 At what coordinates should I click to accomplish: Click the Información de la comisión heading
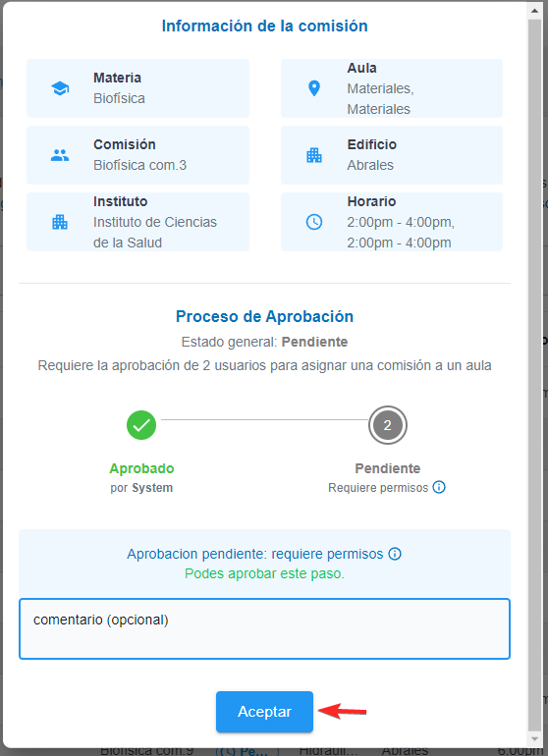[x=264, y=26]
